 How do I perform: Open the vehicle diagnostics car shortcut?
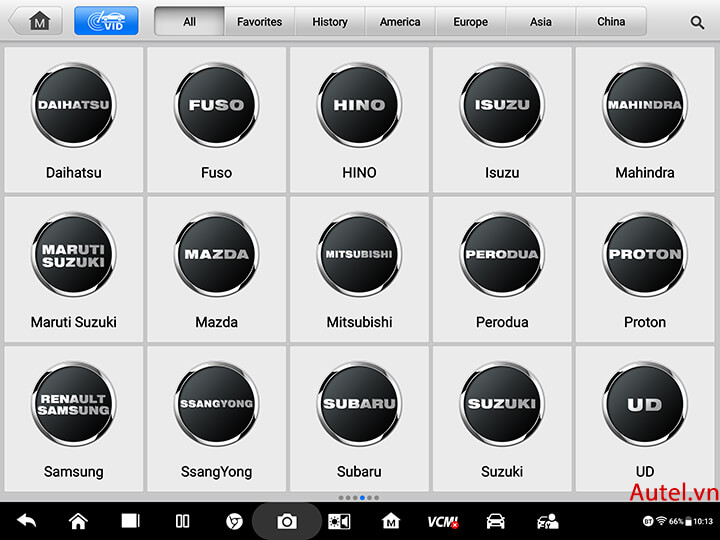pyautogui.click(x=495, y=521)
